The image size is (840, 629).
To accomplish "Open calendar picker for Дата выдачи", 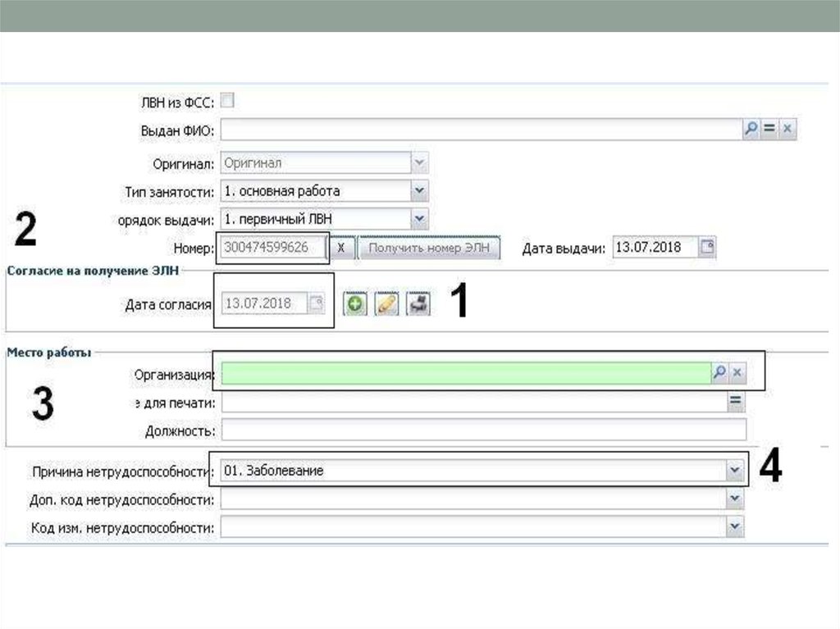I will tap(706, 247).
